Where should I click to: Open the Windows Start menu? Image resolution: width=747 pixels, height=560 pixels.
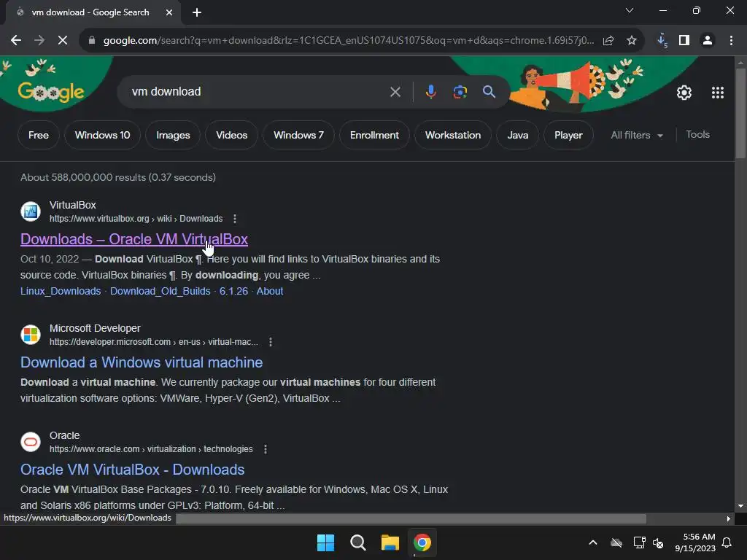coord(326,542)
